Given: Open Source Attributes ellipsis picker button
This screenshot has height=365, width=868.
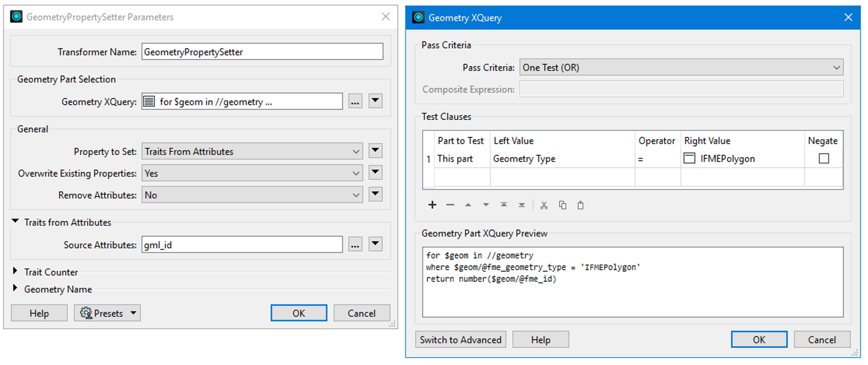Looking at the screenshot, I should pos(355,244).
